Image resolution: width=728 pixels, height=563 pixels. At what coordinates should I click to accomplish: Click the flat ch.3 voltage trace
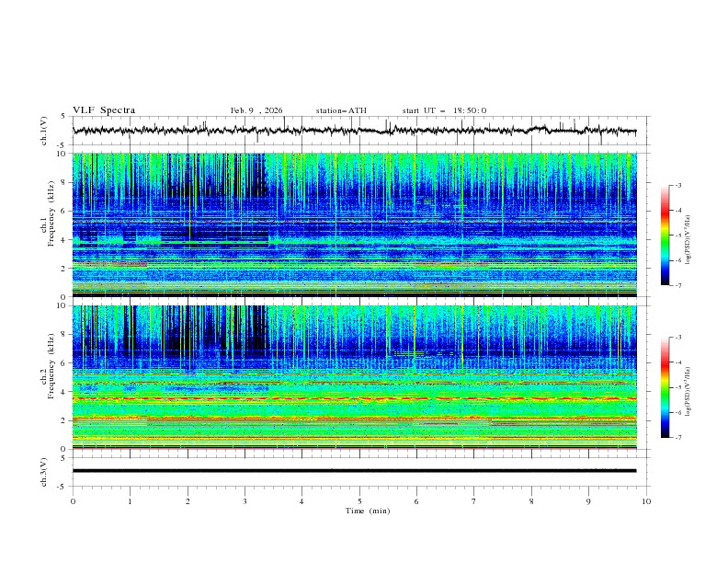pos(354,471)
